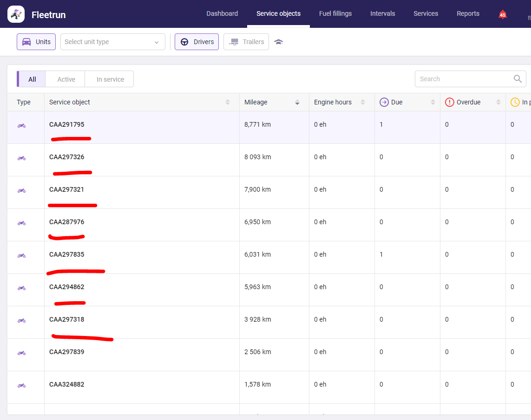Open the notifications bell icon
Image resolution: width=531 pixels, height=420 pixels.
point(502,14)
